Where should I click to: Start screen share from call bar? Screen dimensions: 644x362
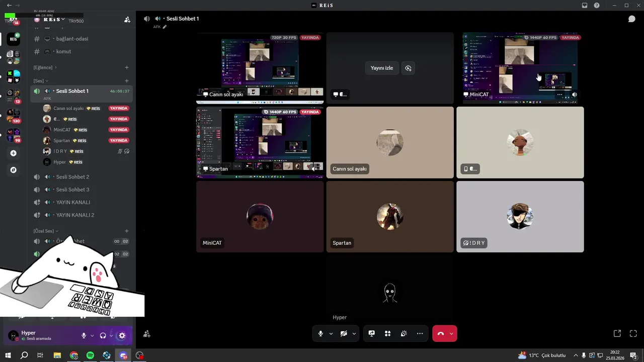[372, 333]
